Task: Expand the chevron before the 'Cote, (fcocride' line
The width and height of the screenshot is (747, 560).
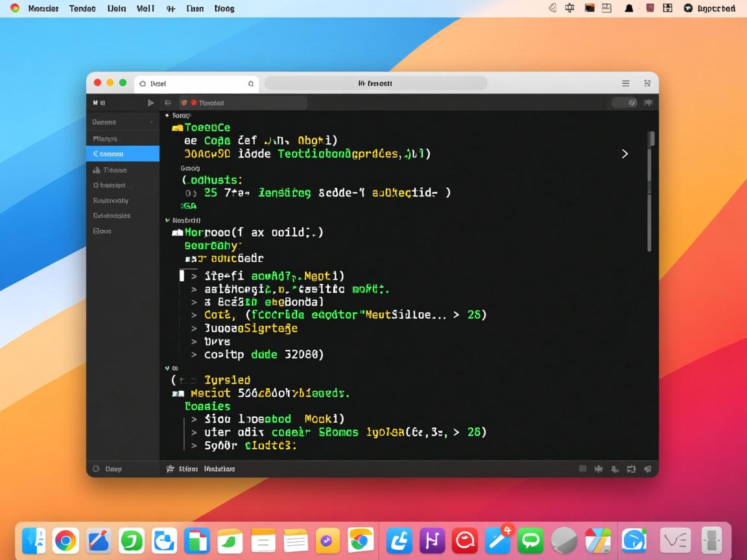Action: (194, 315)
